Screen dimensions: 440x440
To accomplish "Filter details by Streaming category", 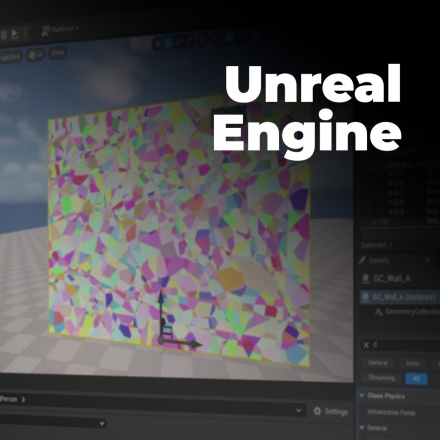I will point(382,378).
